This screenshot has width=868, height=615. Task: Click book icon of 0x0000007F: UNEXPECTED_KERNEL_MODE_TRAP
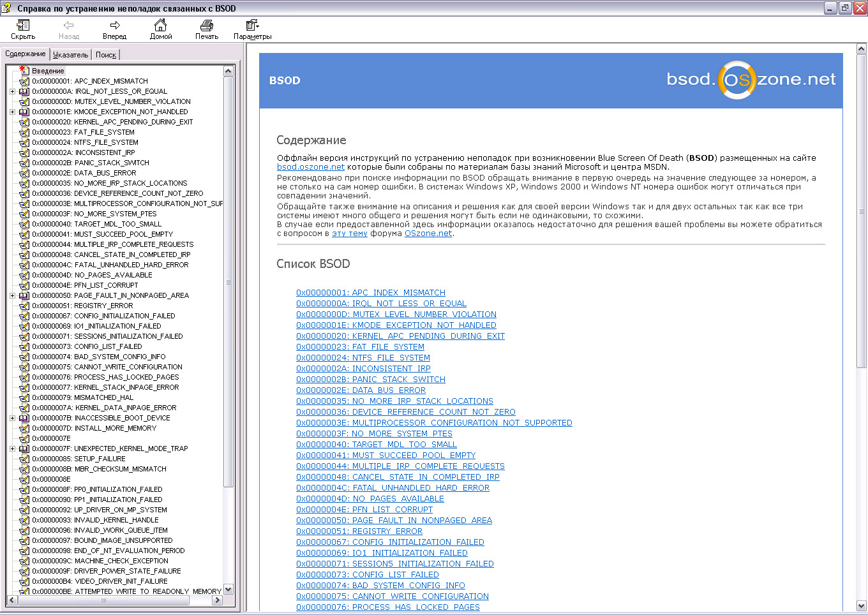24,448
